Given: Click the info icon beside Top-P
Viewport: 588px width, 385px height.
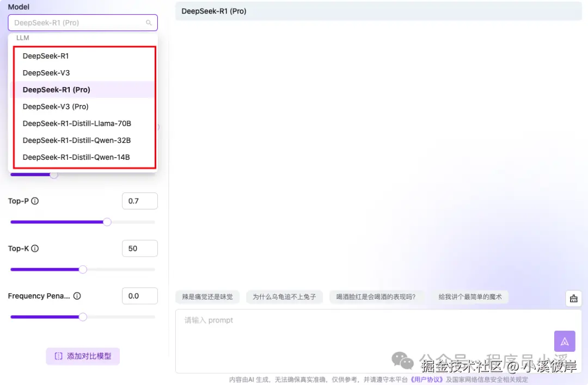Looking at the screenshot, I should [x=35, y=201].
